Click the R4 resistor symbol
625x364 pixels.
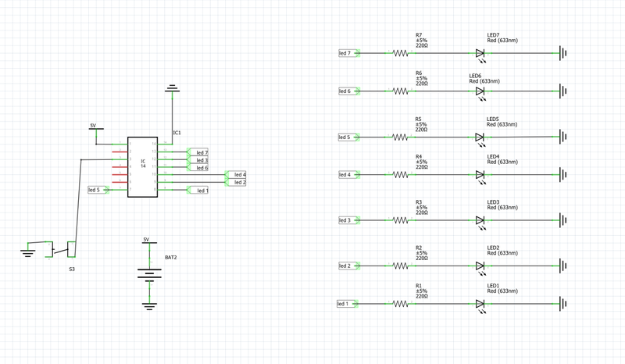tap(401, 174)
